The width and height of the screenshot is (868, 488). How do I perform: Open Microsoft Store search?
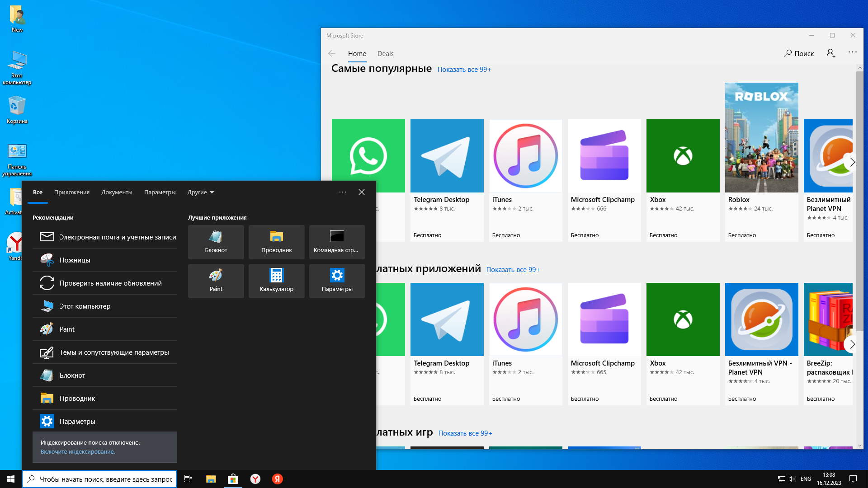click(799, 53)
